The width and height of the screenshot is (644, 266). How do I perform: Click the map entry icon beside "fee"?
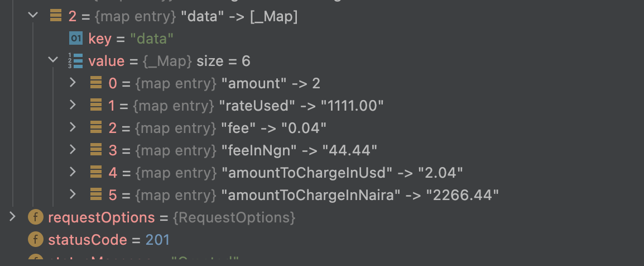95,127
